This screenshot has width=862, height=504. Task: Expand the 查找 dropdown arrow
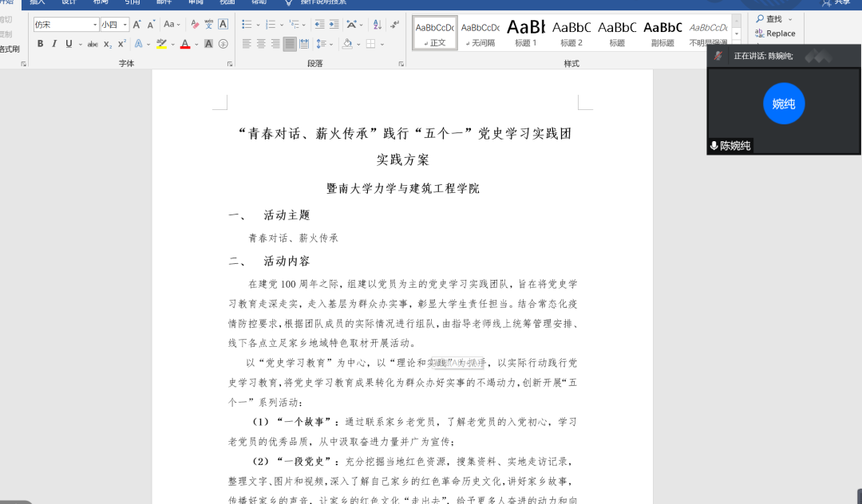[790, 19]
